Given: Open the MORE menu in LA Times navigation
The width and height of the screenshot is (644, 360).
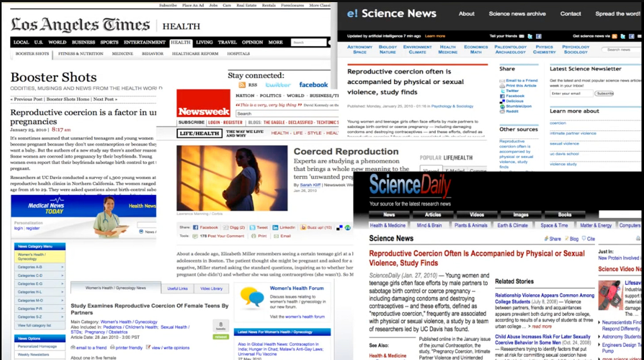Looking at the screenshot, I should 275,42.
